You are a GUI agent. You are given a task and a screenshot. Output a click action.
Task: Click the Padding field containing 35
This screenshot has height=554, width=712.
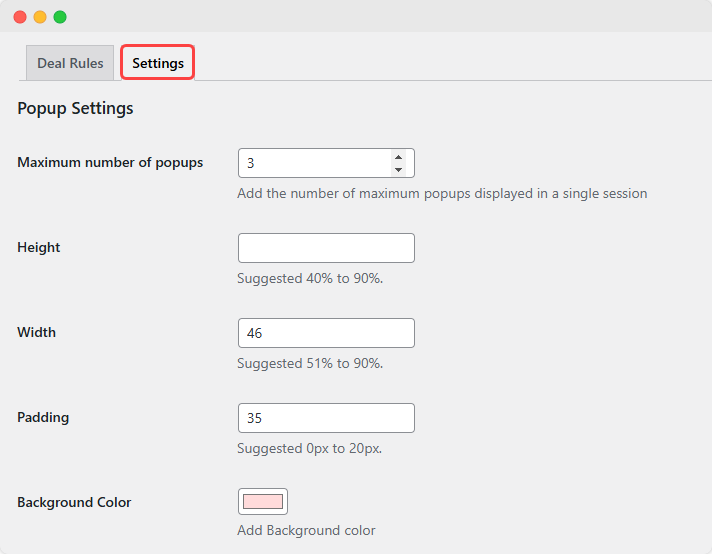point(326,418)
